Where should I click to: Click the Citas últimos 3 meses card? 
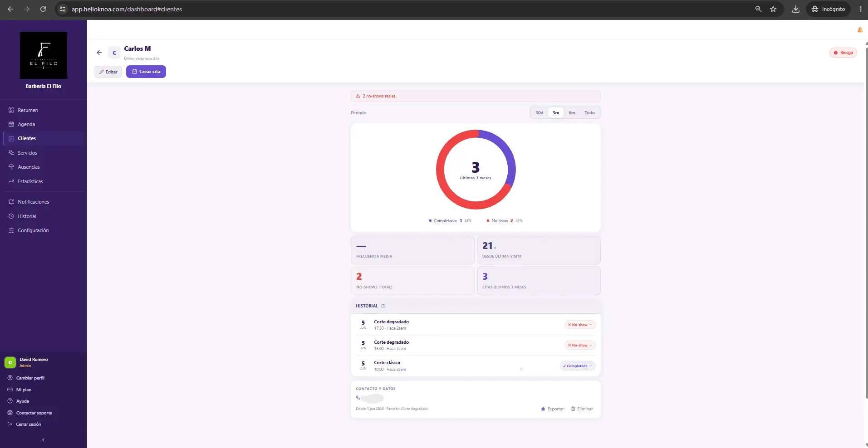(539, 281)
